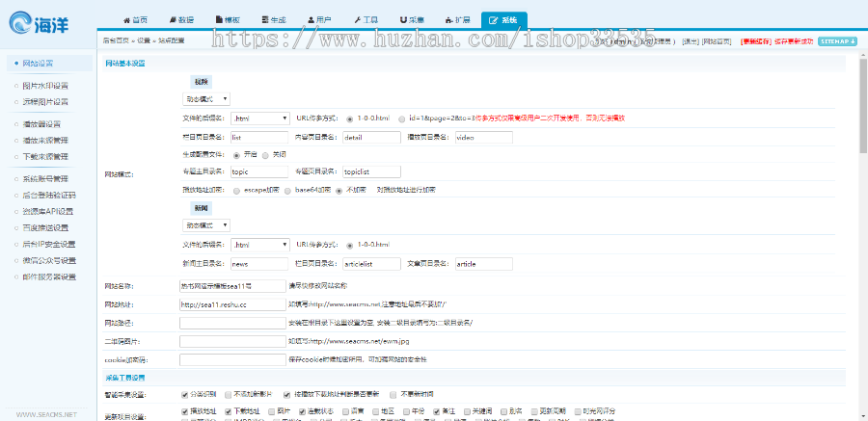
Task: Open the news file suffix .html dropdown
Action: pos(260,245)
